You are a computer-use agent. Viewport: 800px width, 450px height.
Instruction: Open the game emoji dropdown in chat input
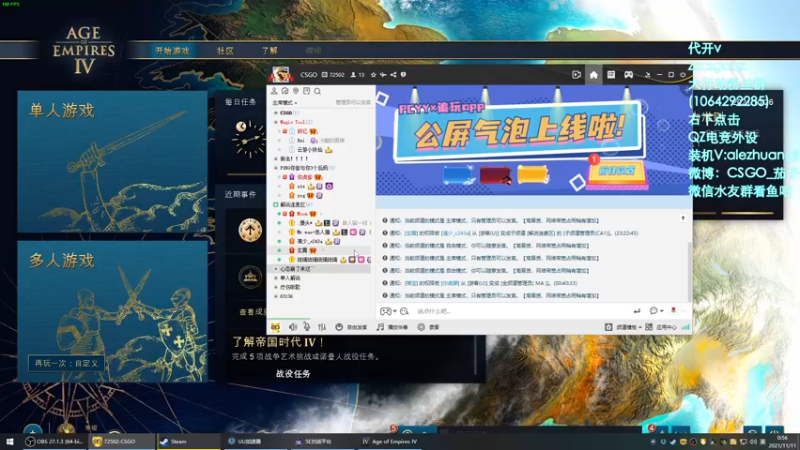[x=388, y=311]
